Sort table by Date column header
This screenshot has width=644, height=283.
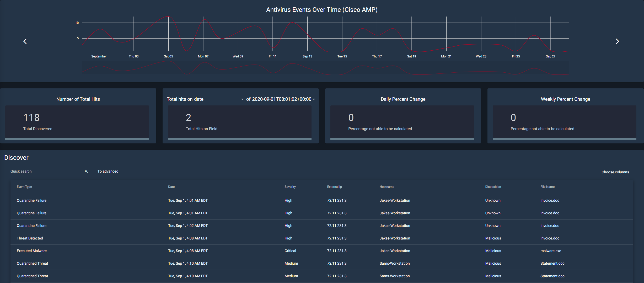tap(171, 187)
